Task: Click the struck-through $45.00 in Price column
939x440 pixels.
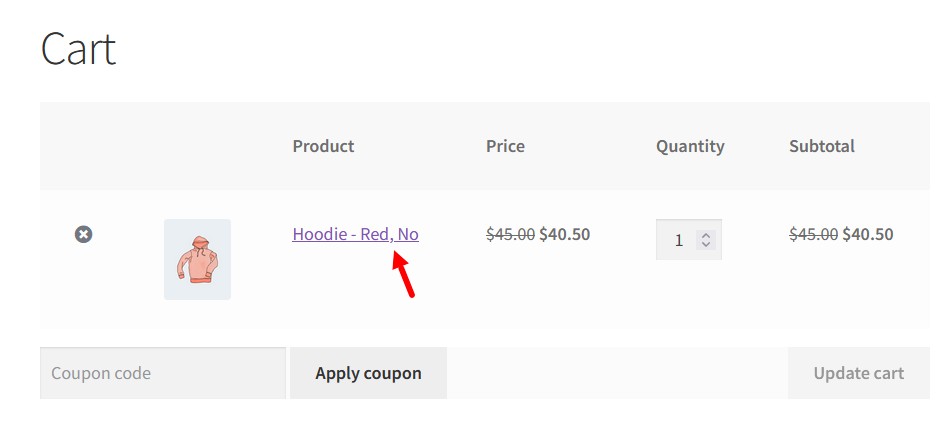Action: (510, 234)
